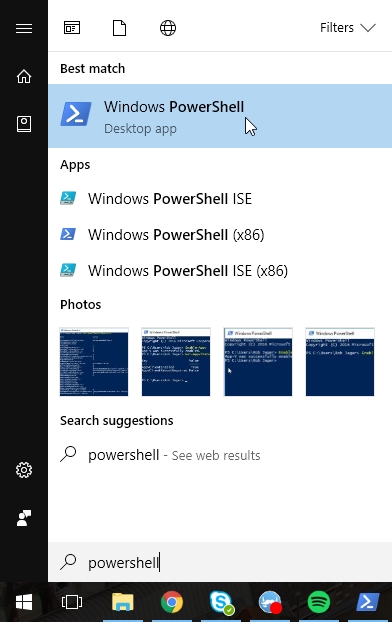Expand the Filters dropdown
The width and height of the screenshot is (392, 622).
(348, 27)
